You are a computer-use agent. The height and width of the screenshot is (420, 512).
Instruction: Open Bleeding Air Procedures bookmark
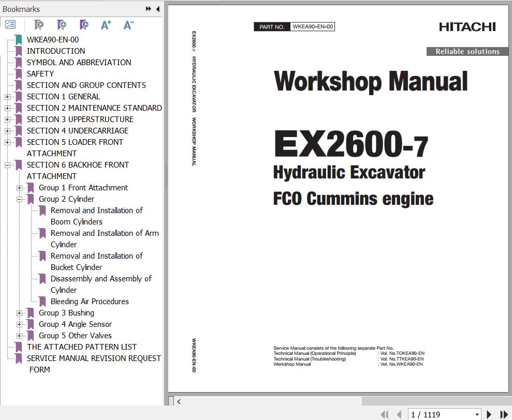(90, 302)
